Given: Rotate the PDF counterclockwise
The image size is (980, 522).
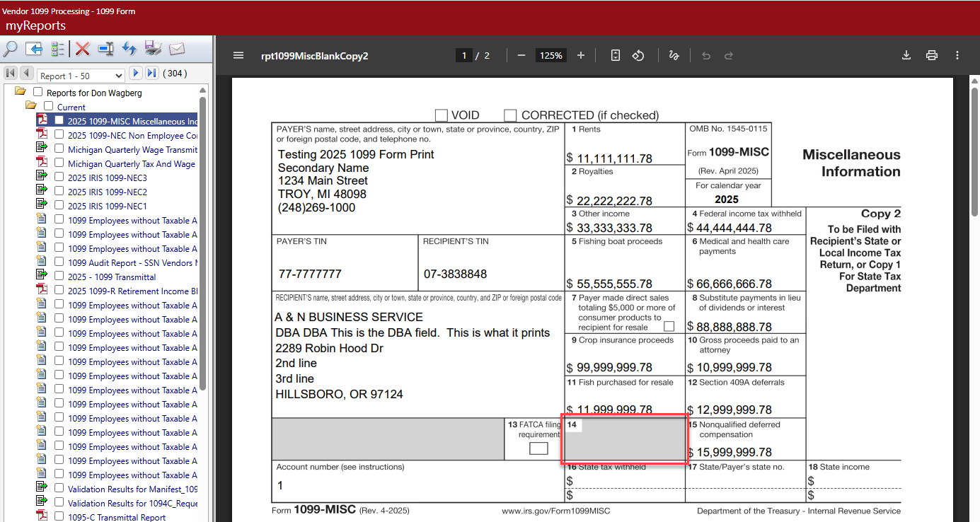Looking at the screenshot, I should pos(638,55).
